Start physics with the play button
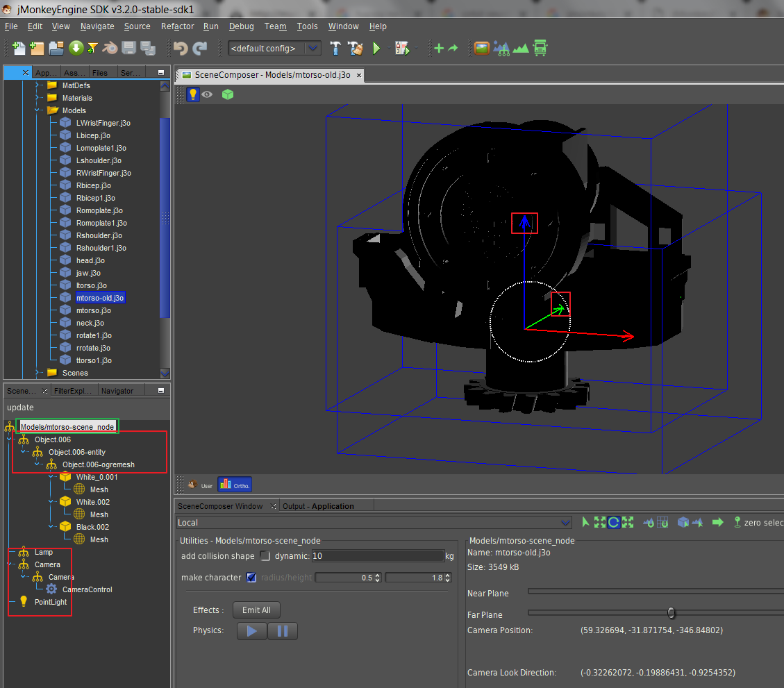This screenshot has width=784, height=688. [x=251, y=631]
